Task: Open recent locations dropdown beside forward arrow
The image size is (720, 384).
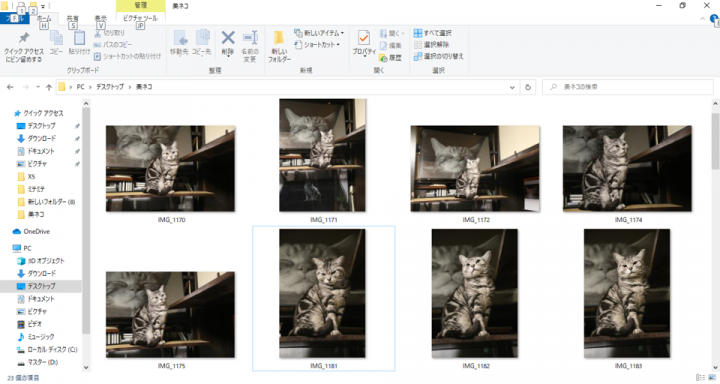Action: [x=38, y=87]
